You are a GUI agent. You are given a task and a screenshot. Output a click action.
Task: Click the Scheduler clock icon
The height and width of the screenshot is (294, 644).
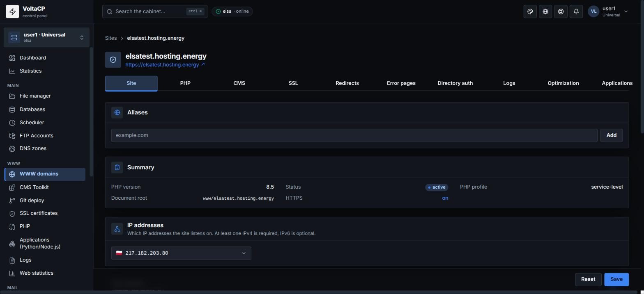click(x=12, y=123)
